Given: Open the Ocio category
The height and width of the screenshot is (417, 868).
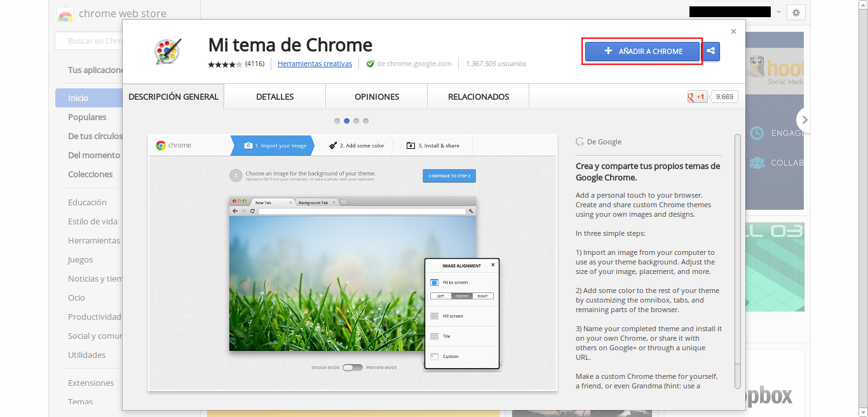Looking at the screenshot, I should pos(76,297).
